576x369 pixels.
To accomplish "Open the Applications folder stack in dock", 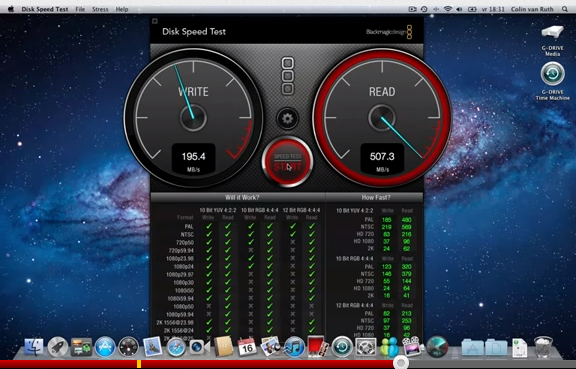I will click(x=472, y=347).
